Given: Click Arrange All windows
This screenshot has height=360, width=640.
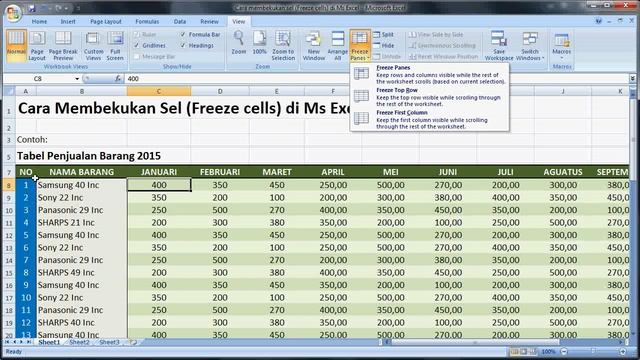Looking at the screenshot, I should (338, 45).
